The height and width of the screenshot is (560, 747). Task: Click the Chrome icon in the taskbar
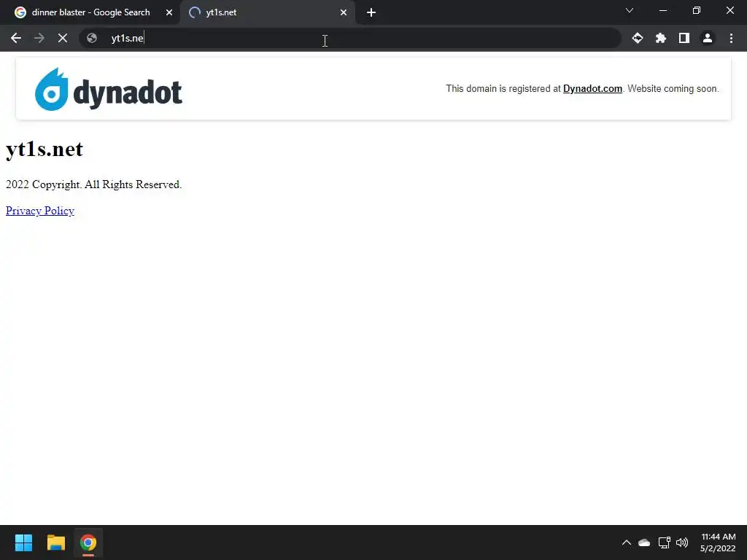pyautogui.click(x=88, y=542)
